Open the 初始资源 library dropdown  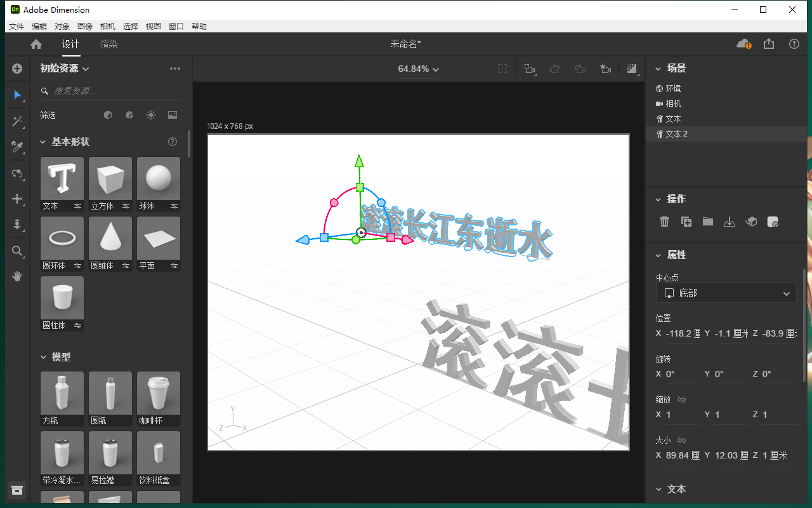point(65,69)
